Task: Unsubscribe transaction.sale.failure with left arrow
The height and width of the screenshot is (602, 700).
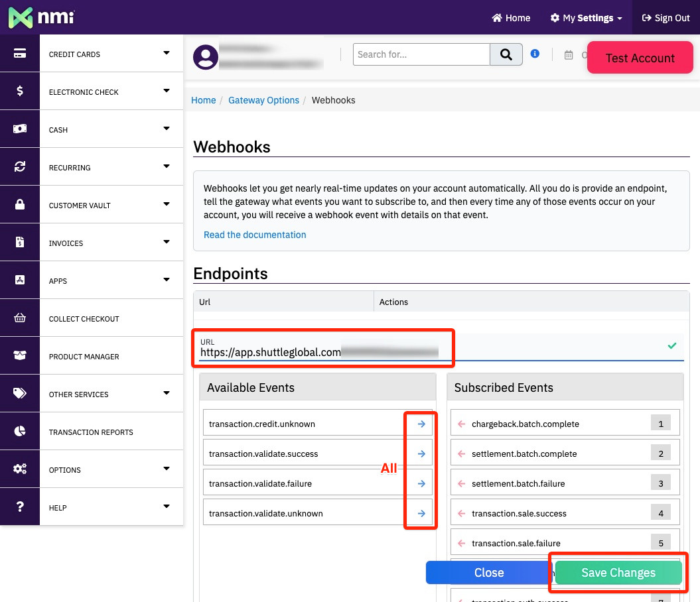Action: (462, 544)
